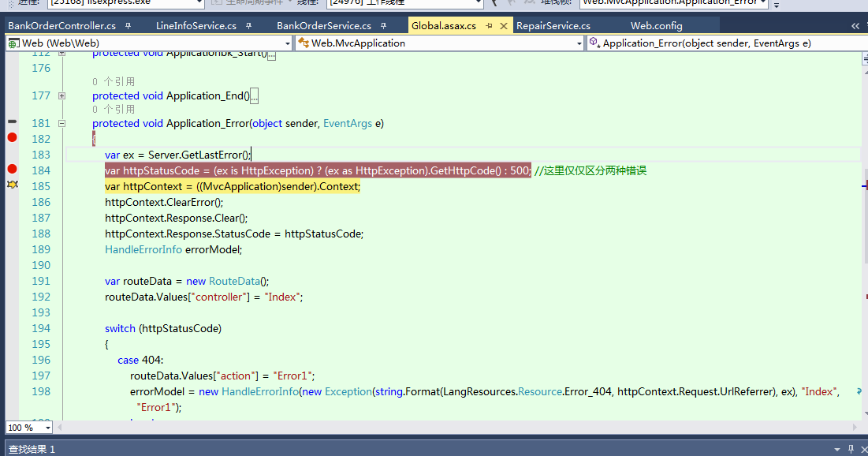Click the pin icon on BankOrderController.cs tab

tap(129, 26)
